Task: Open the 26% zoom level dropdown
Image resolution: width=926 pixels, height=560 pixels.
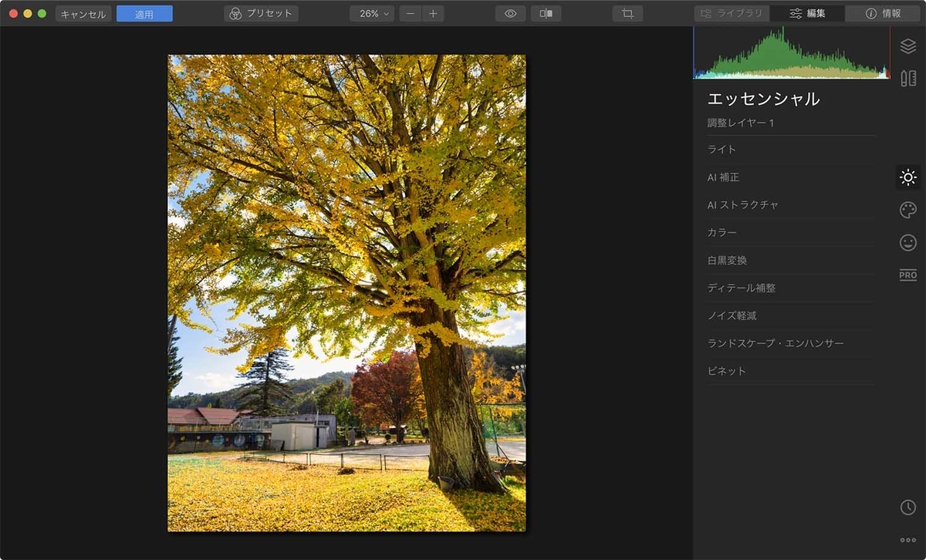Action: (372, 14)
